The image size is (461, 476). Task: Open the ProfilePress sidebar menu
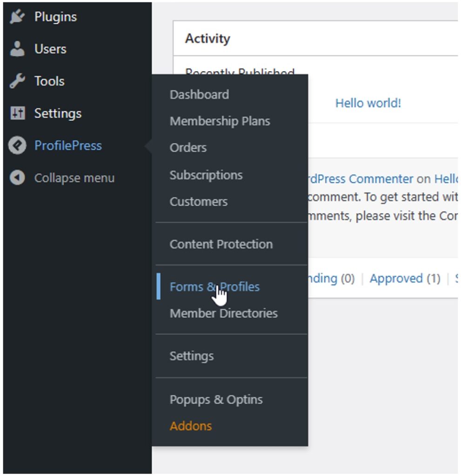pyautogui.click(x=68, y=145)
